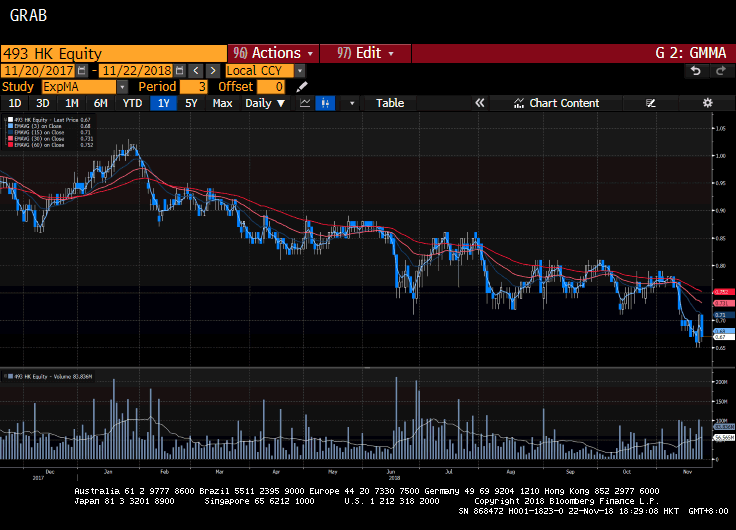Collapse panel with double left chevron
Screen dimensions: 736x530
tap(479, 103)
